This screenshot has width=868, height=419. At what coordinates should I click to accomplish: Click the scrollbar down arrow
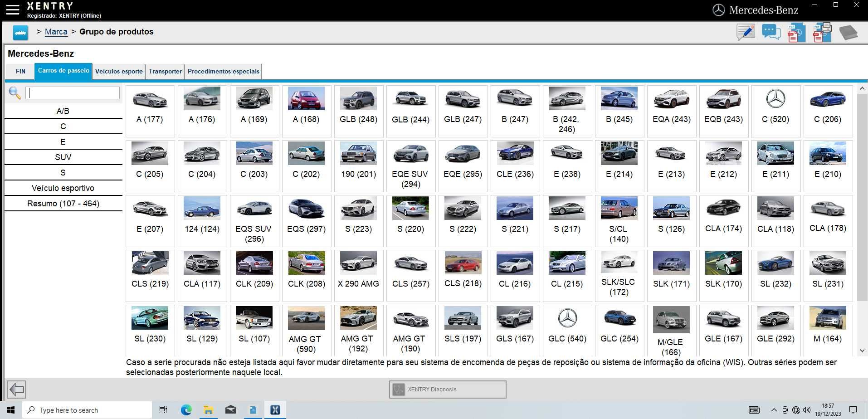point(862,351)
